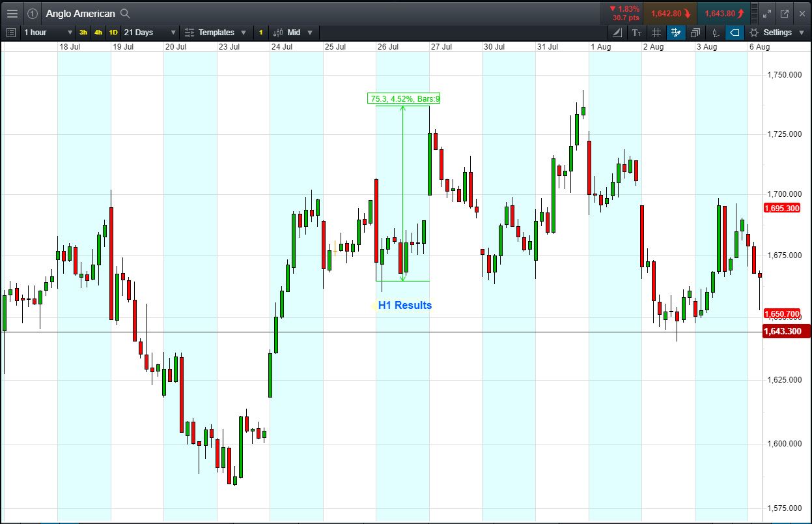The width and height of the screenshot is (812, 524).
Task: Click the 6 Aug date label
Action: point(760,47)
